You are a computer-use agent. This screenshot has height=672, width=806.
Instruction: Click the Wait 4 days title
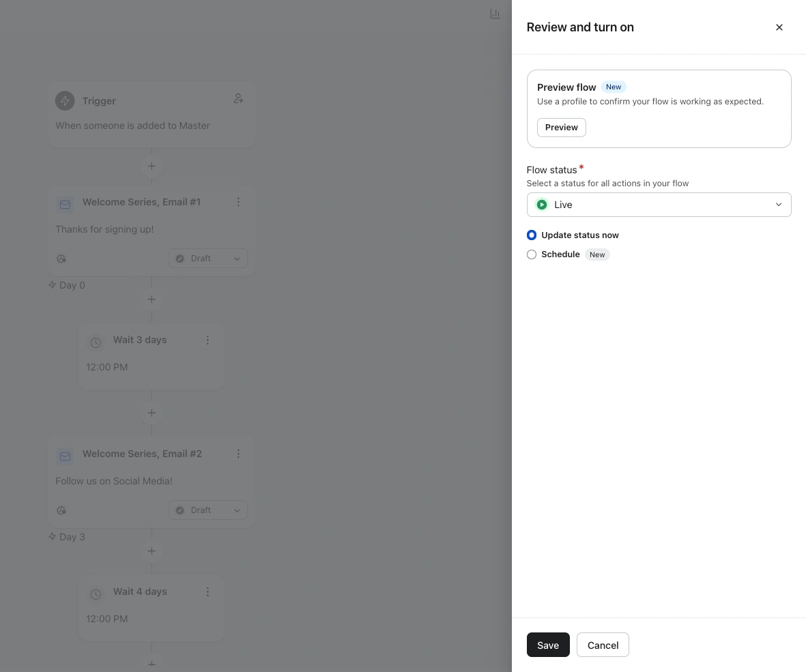pos(140,591)
